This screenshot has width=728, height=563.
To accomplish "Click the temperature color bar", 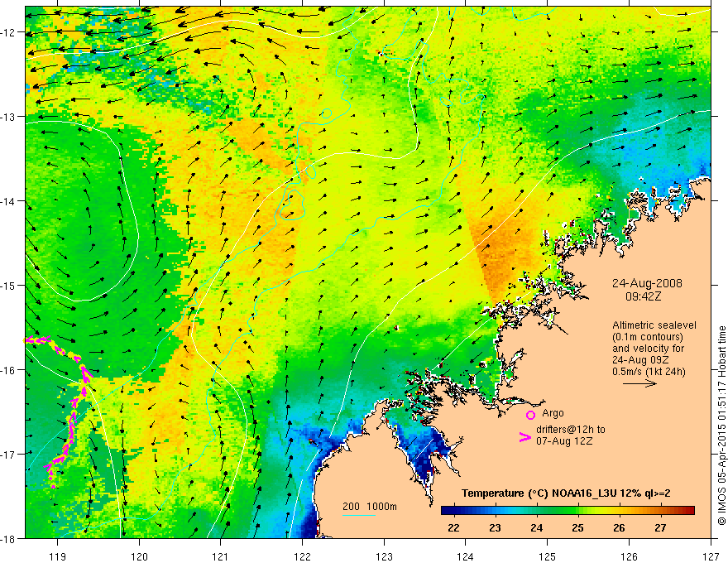I will (568, 510).
